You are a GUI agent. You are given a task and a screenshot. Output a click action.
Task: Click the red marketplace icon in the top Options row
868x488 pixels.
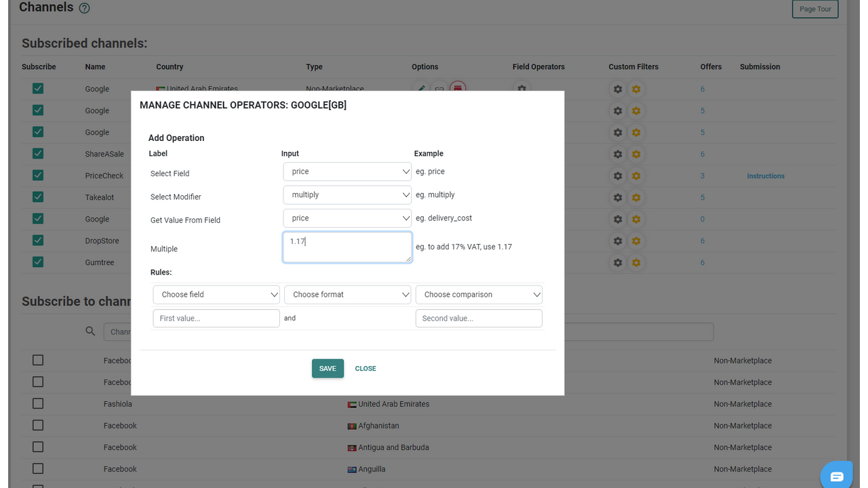458,89
